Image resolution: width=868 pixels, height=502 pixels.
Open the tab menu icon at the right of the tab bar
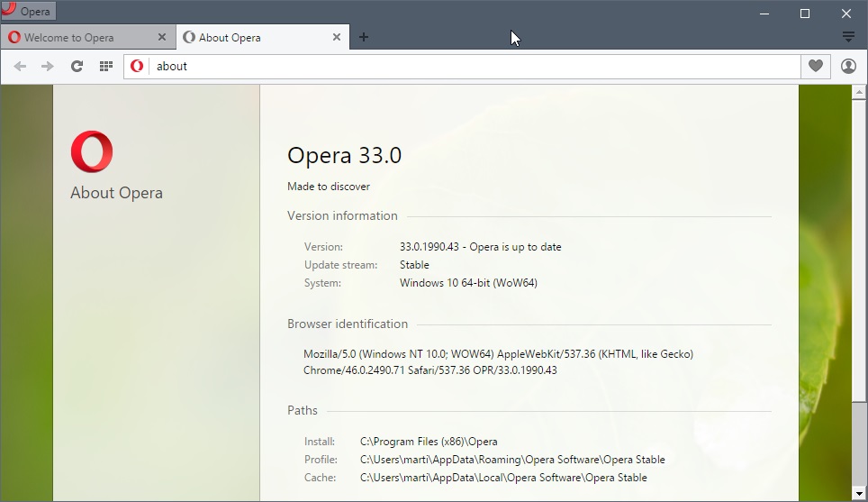[x=848, y=37]
